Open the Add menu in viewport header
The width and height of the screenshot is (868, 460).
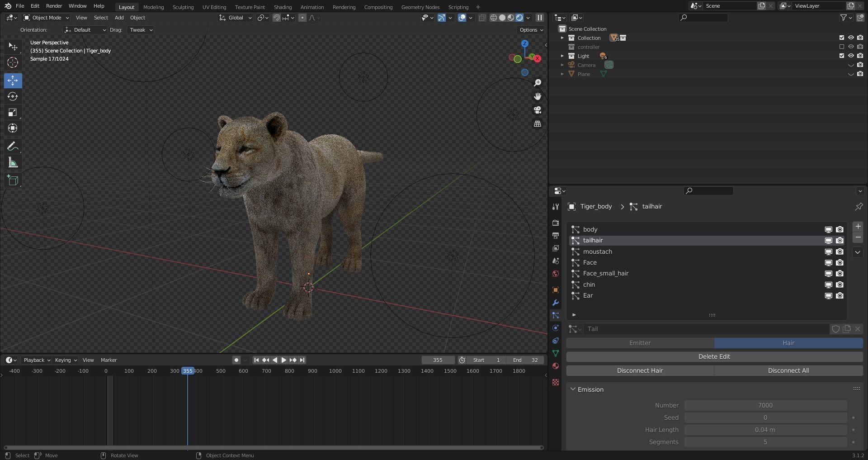coord(119,18)
